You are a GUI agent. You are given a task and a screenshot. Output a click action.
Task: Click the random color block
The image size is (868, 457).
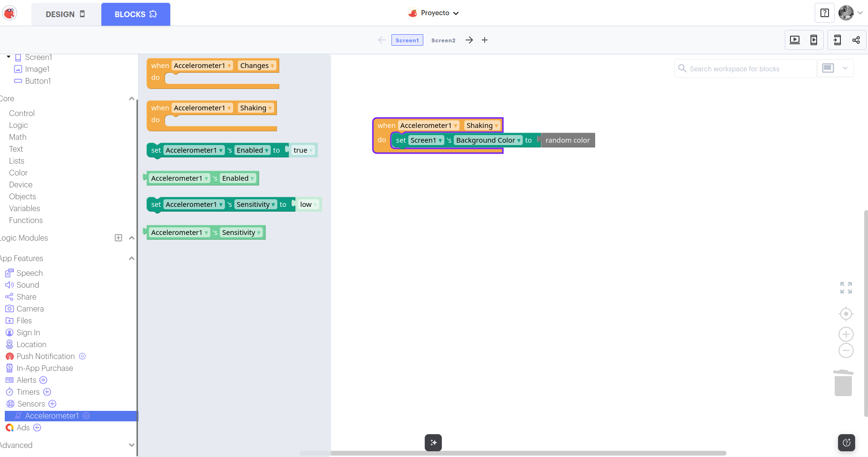[567, 140]
